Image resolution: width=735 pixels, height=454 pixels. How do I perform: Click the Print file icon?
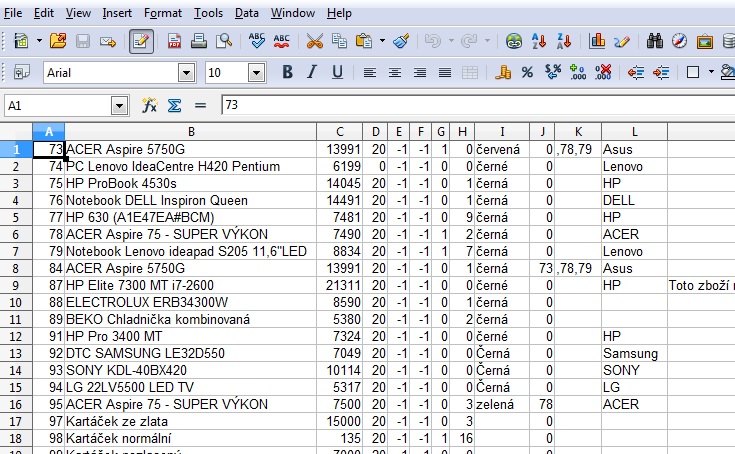coord(199,41)
